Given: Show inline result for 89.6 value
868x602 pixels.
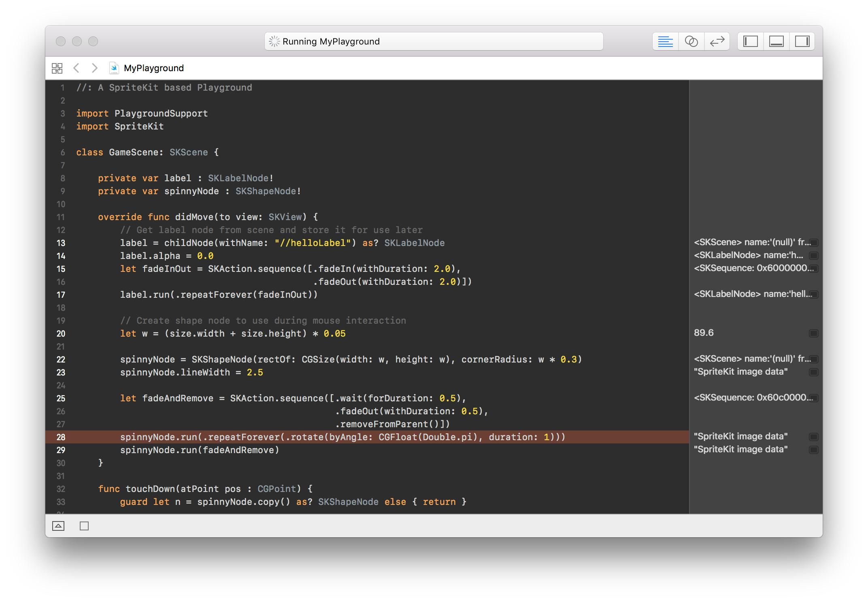Looking at the screenshot, I should click(x=813, y=333).
